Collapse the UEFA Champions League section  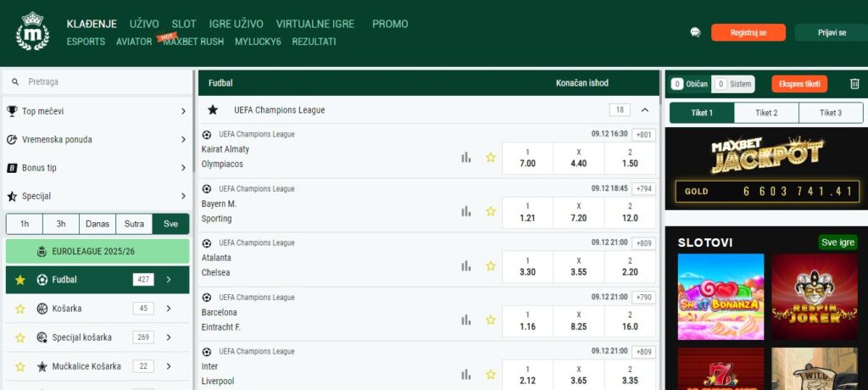pos(645,109)
